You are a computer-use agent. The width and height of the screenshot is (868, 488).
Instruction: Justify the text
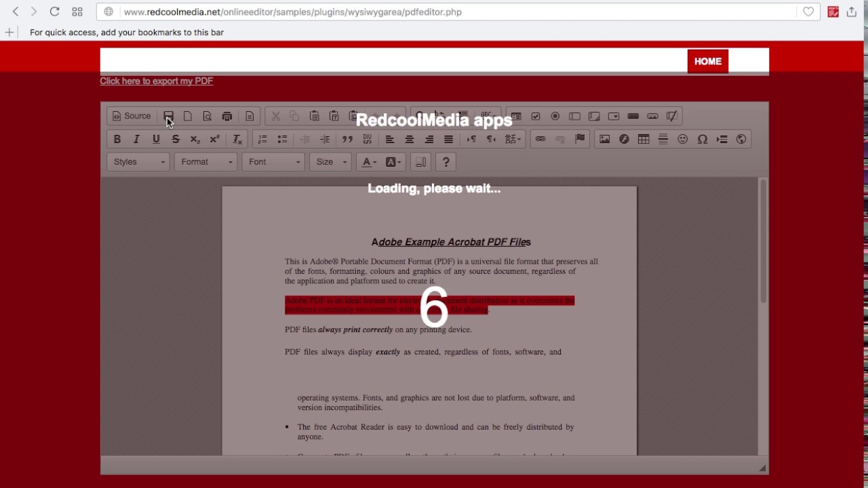tap(448, 139)
